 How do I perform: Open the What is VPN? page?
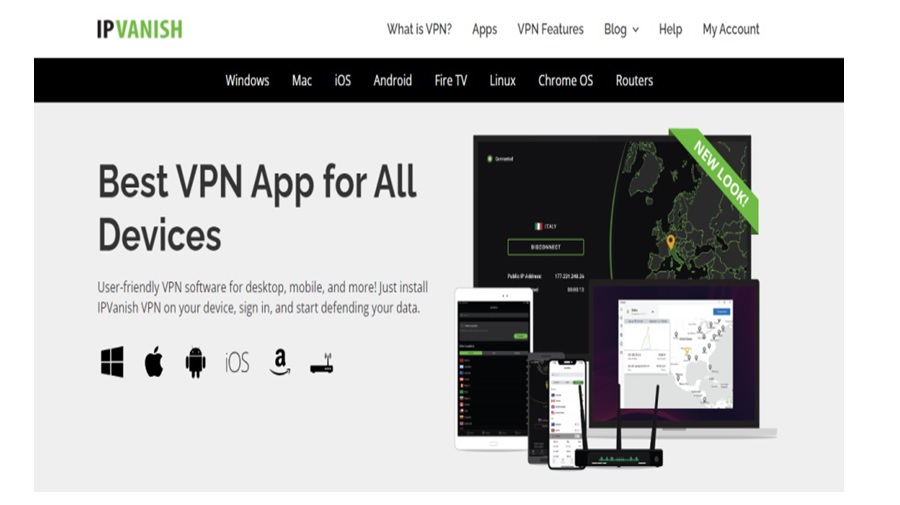click(x=419, y=29)
